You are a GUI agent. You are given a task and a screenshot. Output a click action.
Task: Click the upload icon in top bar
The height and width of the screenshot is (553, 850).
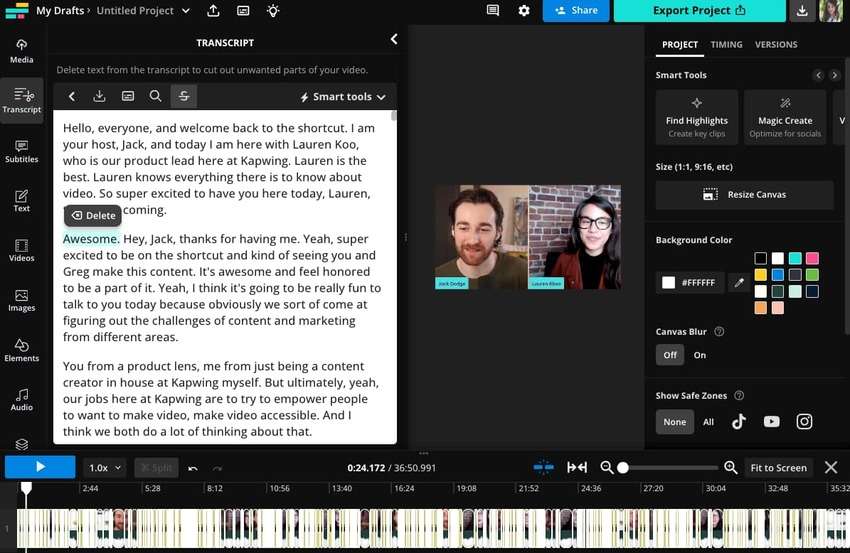214,10
